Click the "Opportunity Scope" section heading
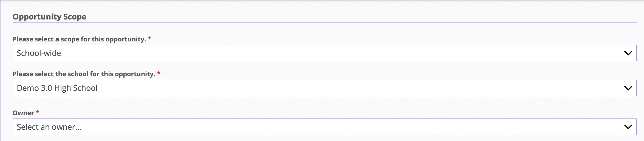The height and width of the screenshot is (141, 644). (x=49, y=17)
